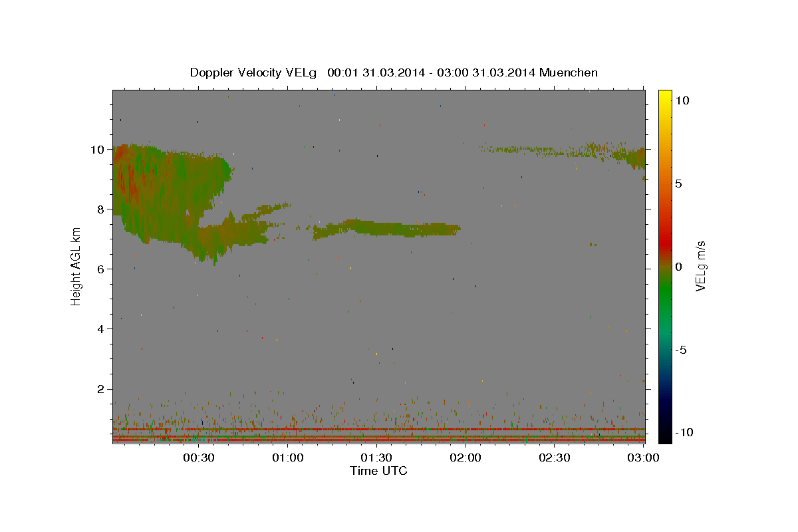
Task: Click the colorbar label 5
Action: coord(679,184)
